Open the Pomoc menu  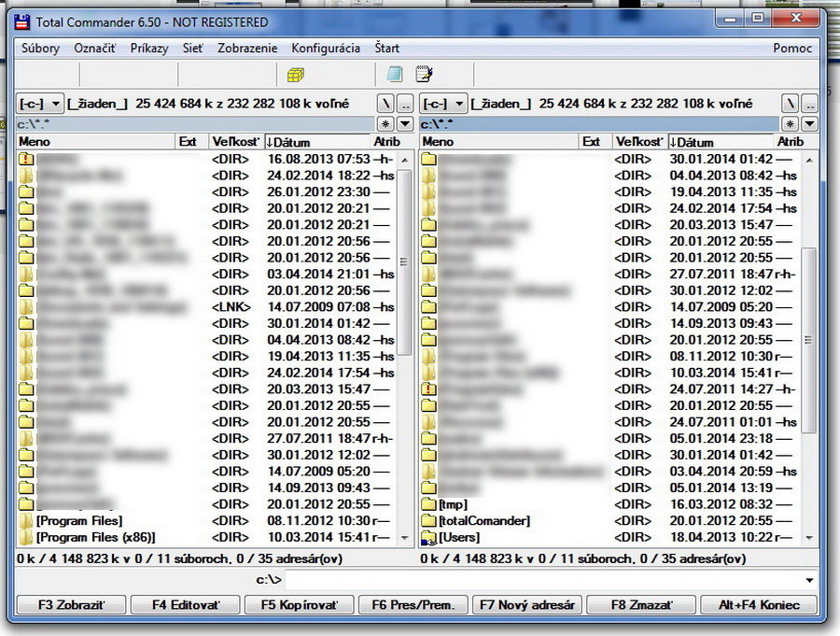[x=792, y=49]
